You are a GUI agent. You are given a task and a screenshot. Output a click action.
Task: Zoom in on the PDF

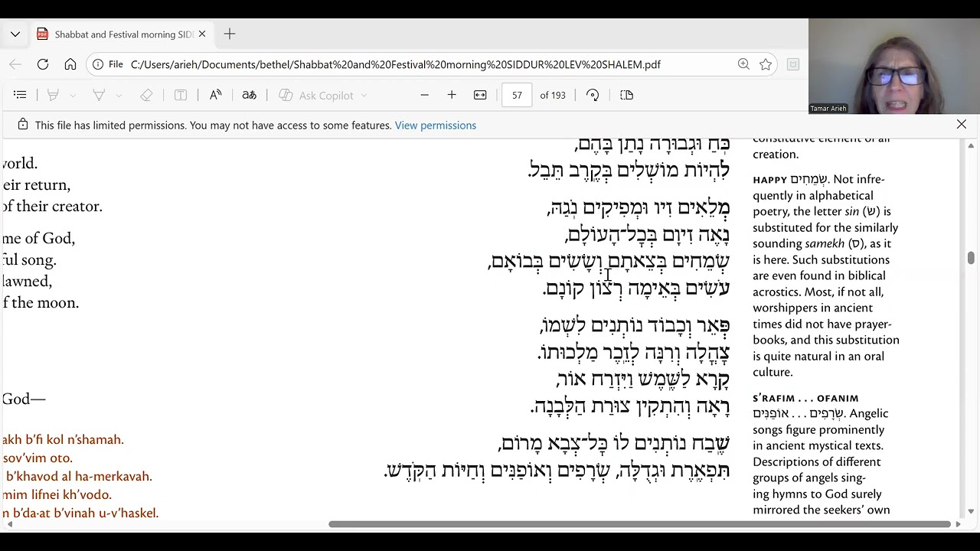pyautogui.click(x=452, y=95)
